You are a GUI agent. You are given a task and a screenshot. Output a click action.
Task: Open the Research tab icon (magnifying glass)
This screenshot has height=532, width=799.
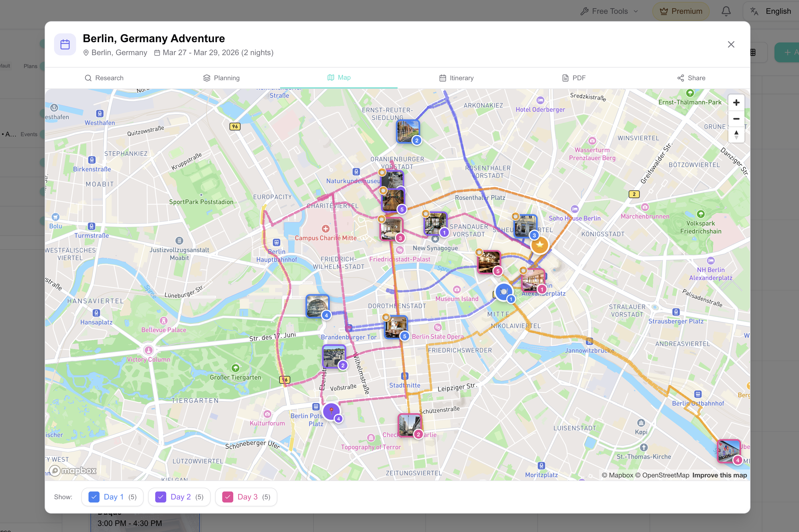[88, 78]
